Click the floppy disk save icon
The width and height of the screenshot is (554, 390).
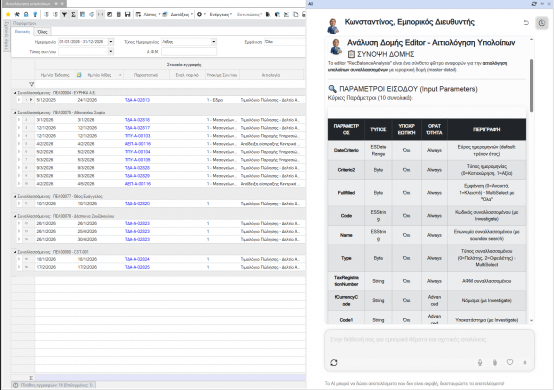pos(128,14)
